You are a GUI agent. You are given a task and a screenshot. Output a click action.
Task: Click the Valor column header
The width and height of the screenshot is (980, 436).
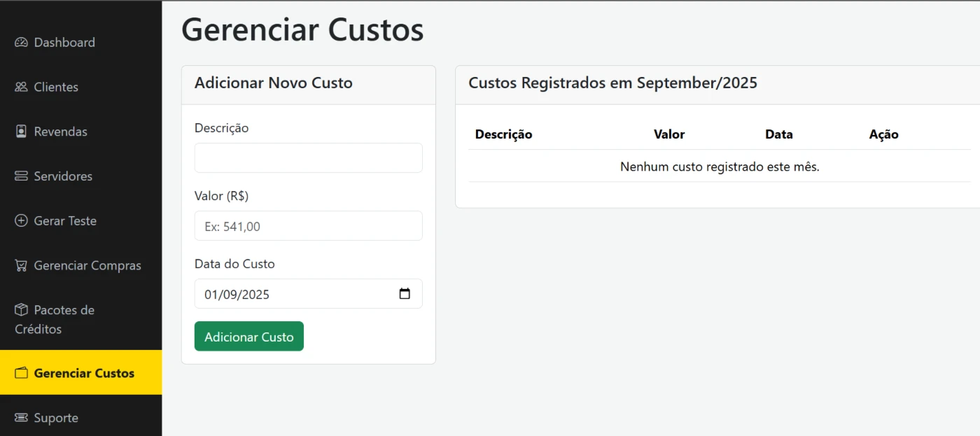click(669, 134)
